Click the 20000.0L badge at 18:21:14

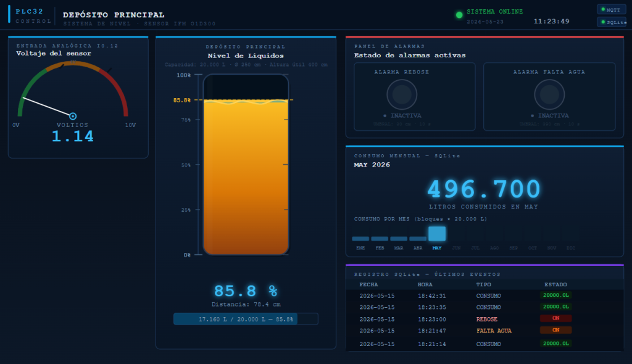[556, 344]
